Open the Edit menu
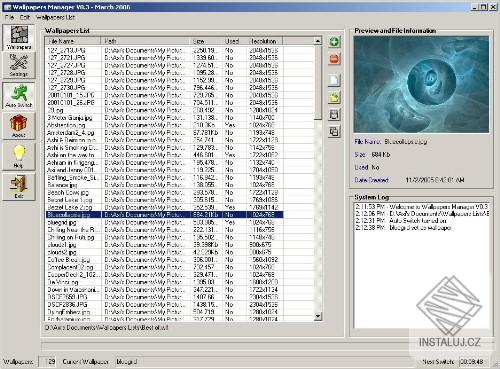The image size is (500, 369). (25, 17)
